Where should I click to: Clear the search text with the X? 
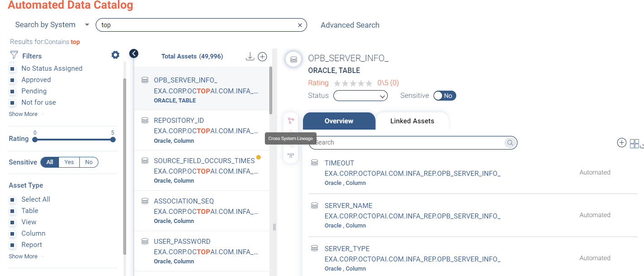(300, 25)
